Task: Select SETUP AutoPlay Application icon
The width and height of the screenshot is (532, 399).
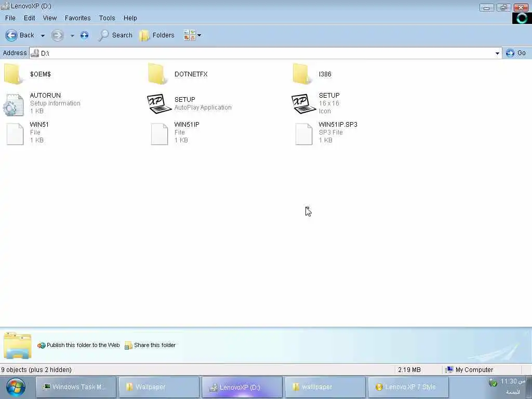Action: pos(159,103)
